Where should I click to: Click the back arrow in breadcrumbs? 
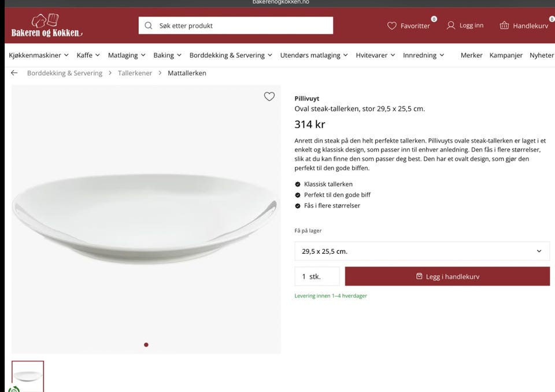pos(14,73)
